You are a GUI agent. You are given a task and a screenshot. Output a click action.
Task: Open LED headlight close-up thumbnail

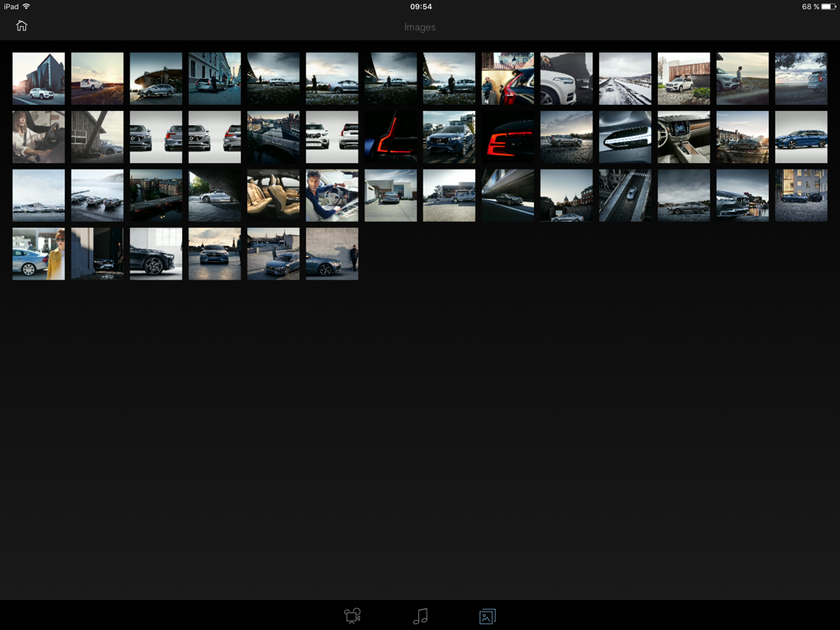(x=625, y=137)
